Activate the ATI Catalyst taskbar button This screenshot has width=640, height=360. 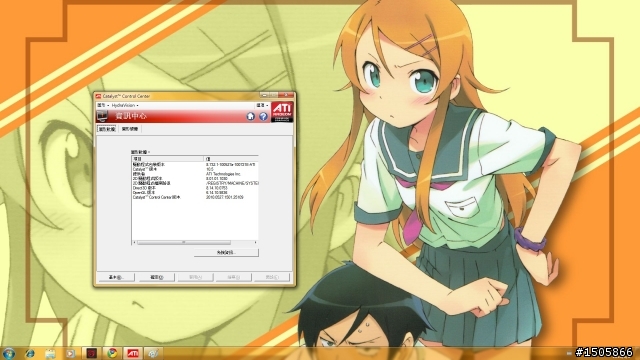click(x=133, y=353)
